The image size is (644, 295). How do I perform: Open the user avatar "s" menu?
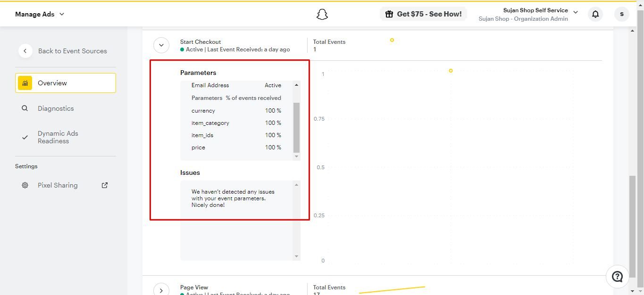tap(622, 14)
